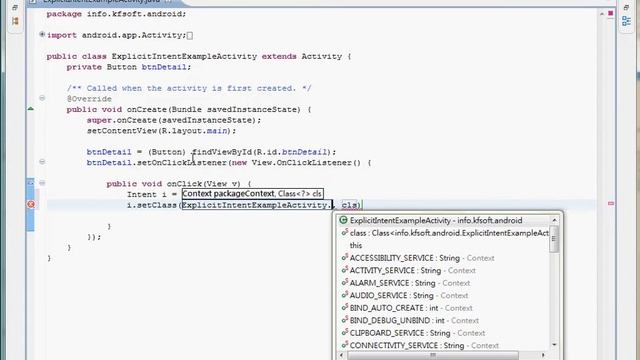Image resolution: width=640 pixels, height=360 pixels.
Task: Click the 'cls' linked parameter placeholder
Action: tap(349, 205)
